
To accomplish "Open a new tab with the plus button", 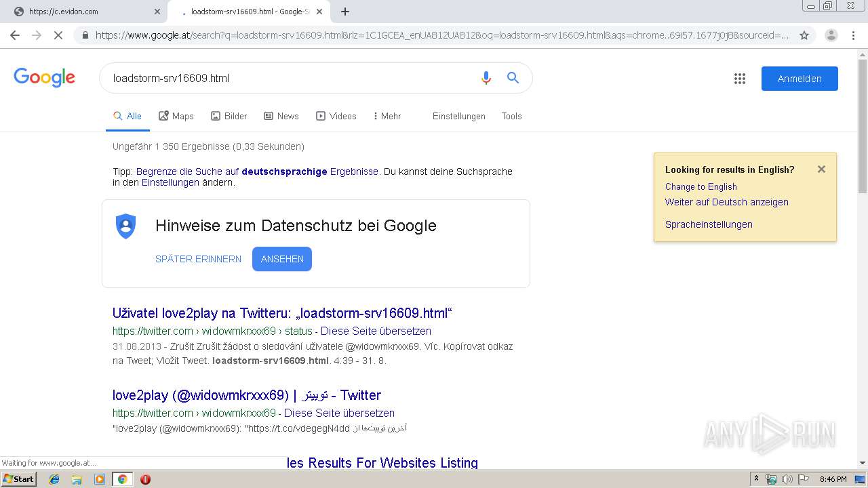I will tap(345, 12).
